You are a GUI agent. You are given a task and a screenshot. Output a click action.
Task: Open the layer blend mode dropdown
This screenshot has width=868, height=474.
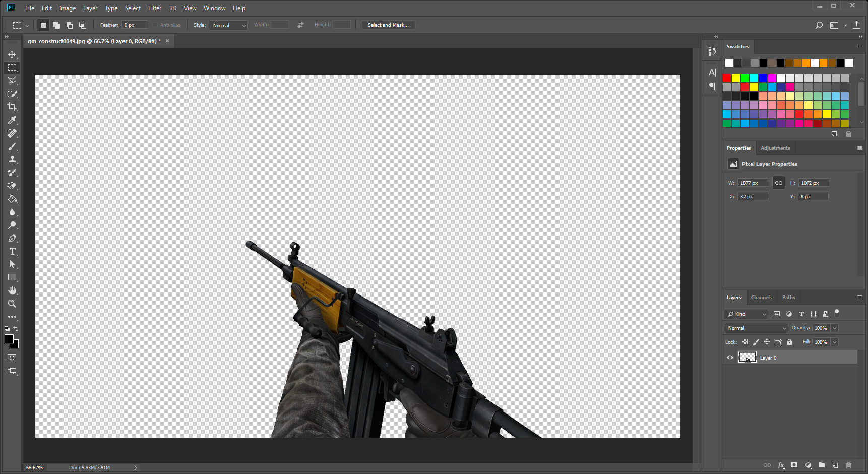point(756,328)
